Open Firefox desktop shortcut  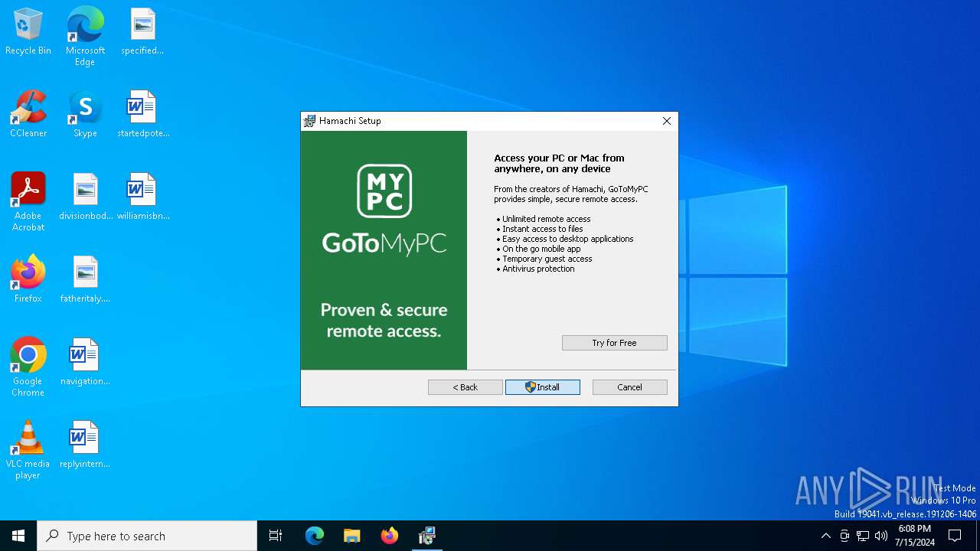[28, 279]
